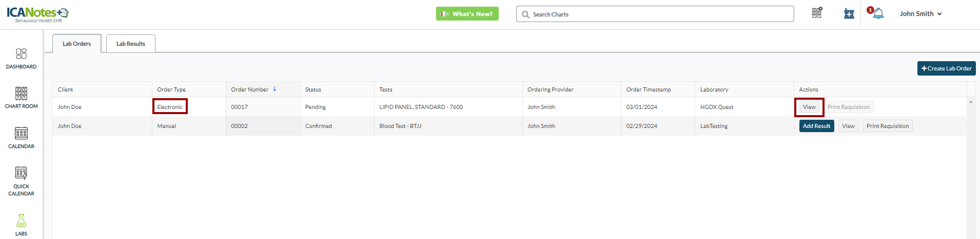Open chart room icon in top bar
This screenshot has width=980, height=239.
tap(817, 13)
